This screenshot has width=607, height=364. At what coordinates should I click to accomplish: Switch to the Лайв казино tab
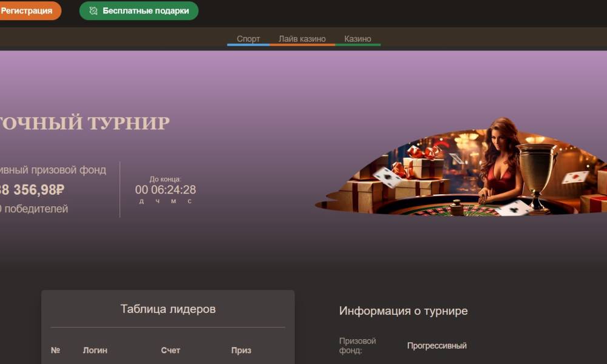point(302,39)
